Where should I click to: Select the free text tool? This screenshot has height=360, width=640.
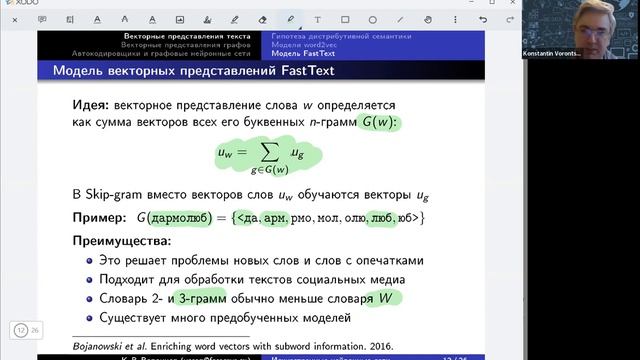click(x=318, y=20)
